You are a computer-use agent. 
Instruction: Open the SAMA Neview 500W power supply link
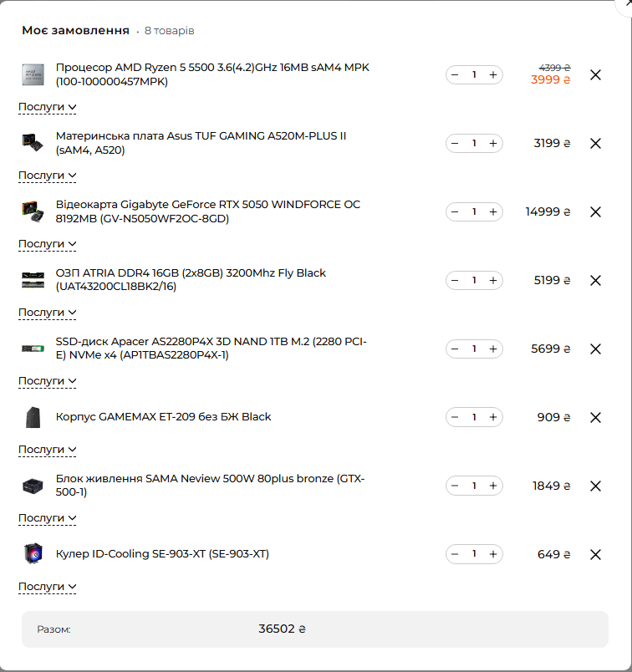point(210,485)
